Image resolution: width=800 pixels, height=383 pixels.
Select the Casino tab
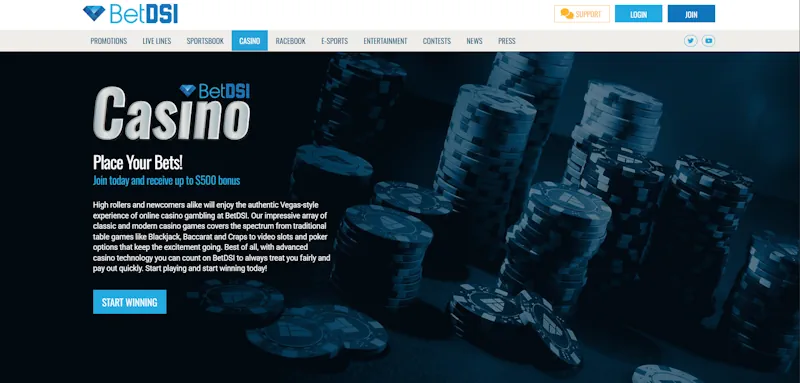[x=249, y=41]
